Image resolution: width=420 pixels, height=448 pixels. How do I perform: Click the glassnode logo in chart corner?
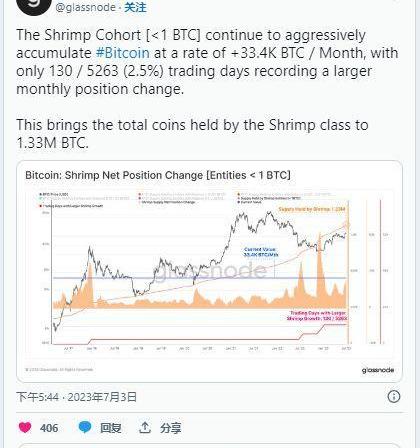[378, 370]
